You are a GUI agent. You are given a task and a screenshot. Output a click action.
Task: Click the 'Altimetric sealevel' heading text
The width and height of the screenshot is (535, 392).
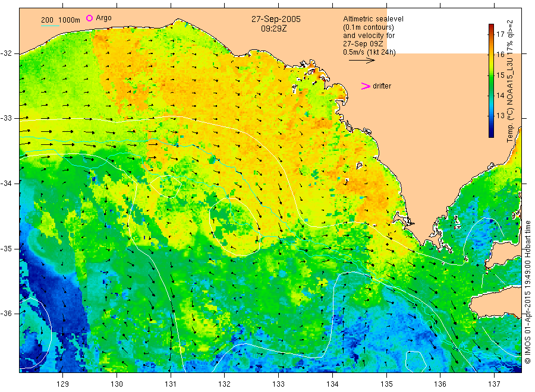pos(373,19)
